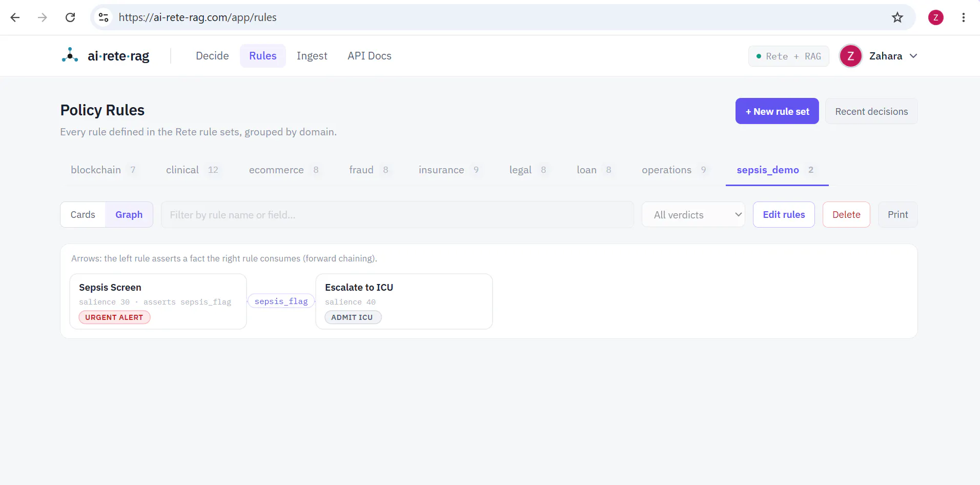Select the sepsis_demo tab
Viewport: 980px width, 485px height.
[x=776, y=170]
